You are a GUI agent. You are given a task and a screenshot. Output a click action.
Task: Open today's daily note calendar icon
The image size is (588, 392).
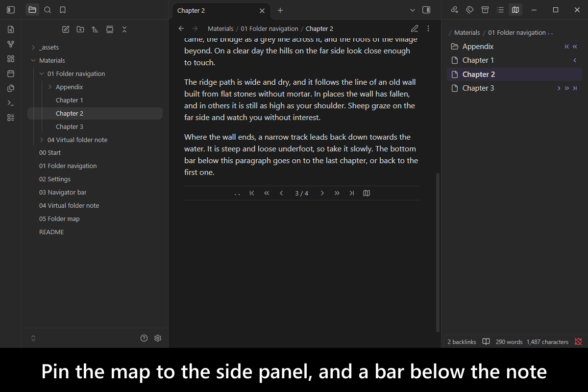pyautogui.click(x=11, y=73)
